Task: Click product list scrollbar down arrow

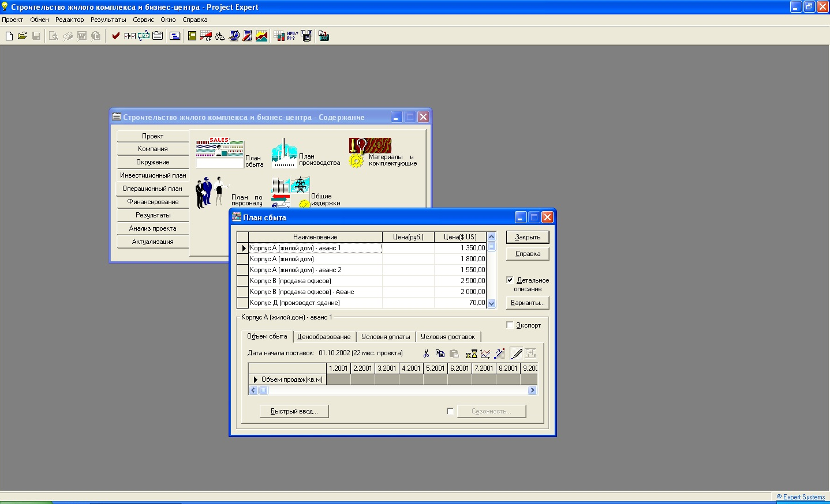Action: coord(492,303)
